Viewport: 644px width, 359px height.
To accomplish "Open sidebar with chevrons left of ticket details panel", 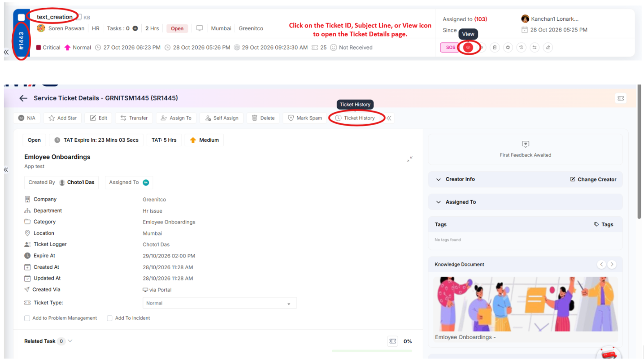I will [x=6, y=170].
